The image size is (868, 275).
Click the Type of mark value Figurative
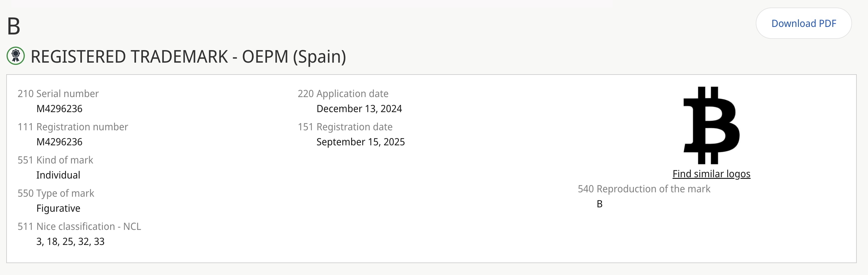(x=58, y=208)
